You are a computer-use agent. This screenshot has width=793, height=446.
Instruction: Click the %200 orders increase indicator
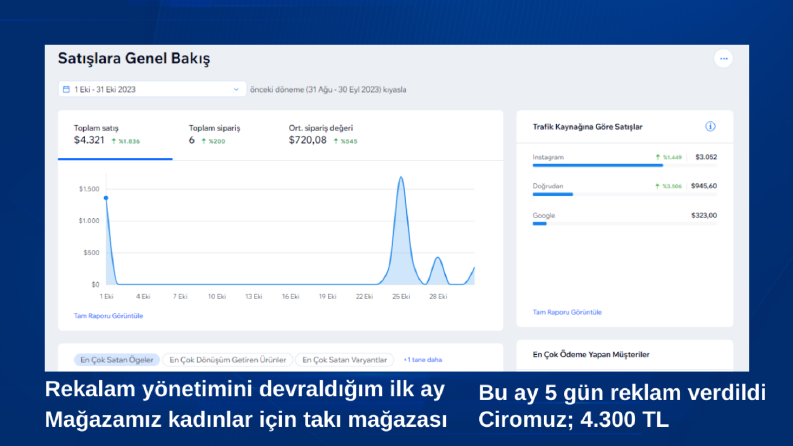tap(213, 141)
